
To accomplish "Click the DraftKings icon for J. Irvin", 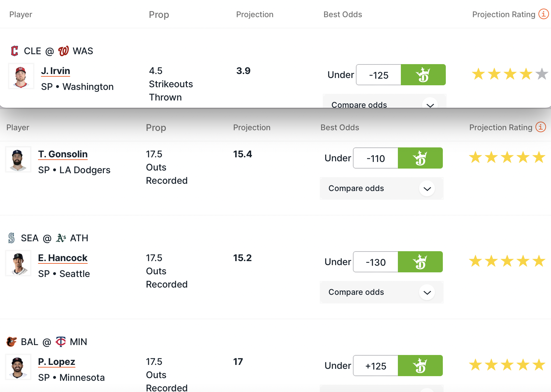I will tap(423, 75).
